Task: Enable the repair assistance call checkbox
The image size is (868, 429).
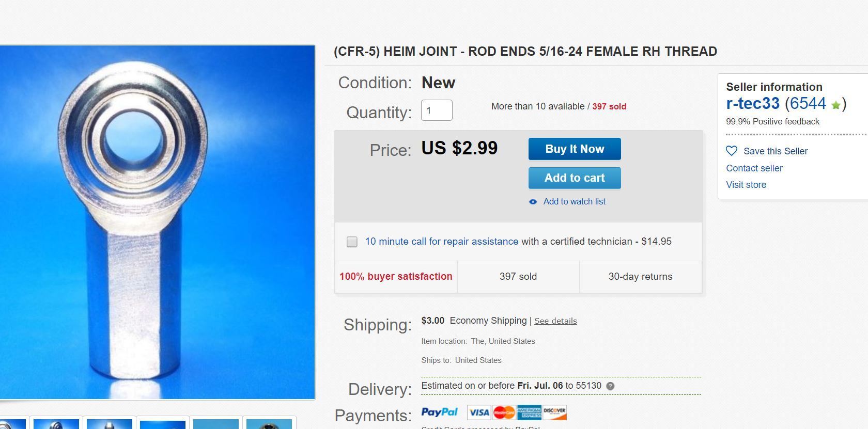Action: point(352,242)
